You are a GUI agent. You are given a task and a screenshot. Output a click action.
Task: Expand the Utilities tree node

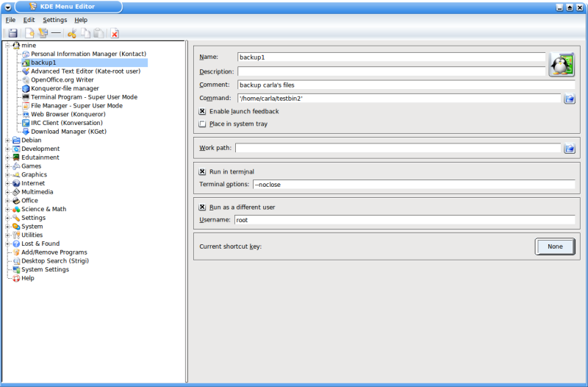(7, 235)
